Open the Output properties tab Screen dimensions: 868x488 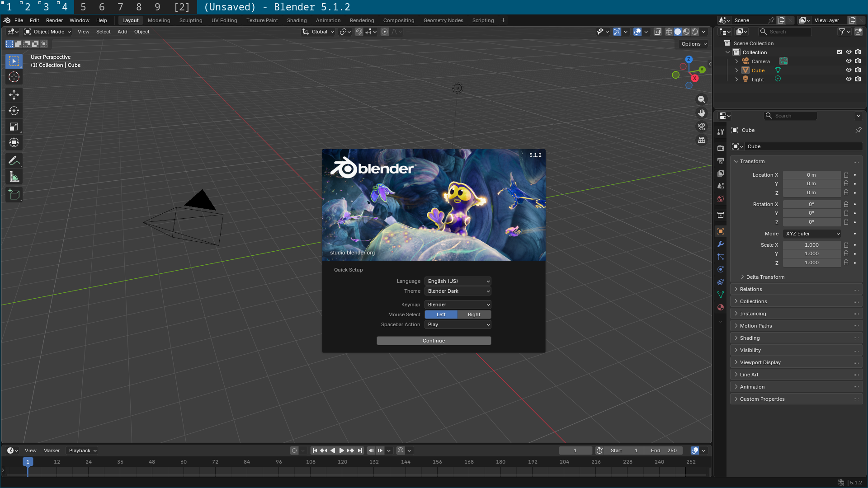[721, 161]
